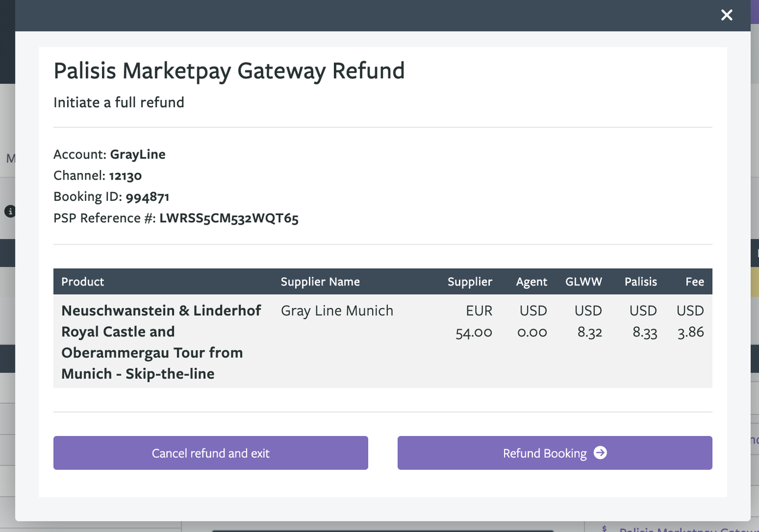Select supplier name Gray Line Munich
The width and height of the screenshot is (759, 532).
[x=337, y=311]
